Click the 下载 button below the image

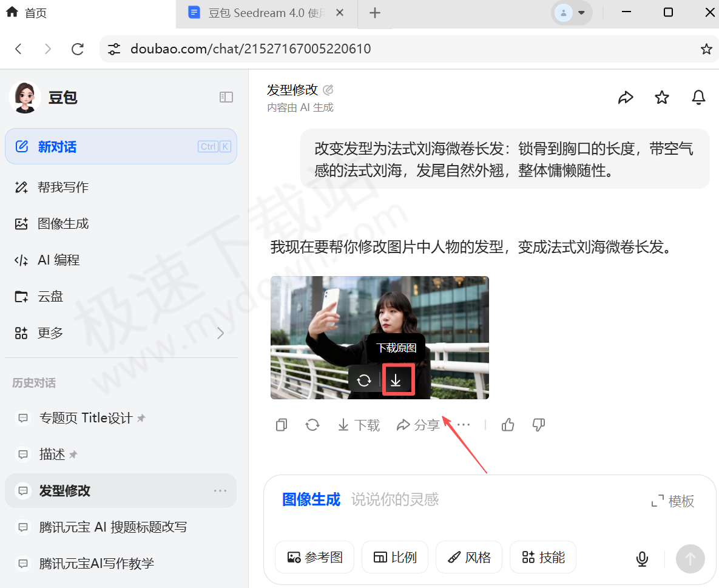pos(359,425)
